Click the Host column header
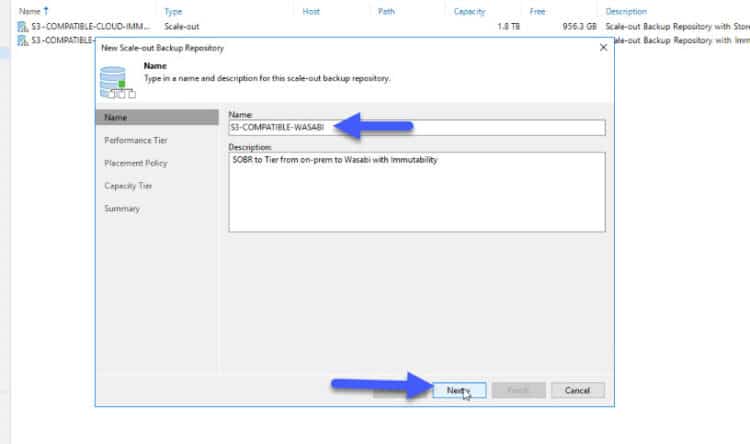 tap(311, 11)
